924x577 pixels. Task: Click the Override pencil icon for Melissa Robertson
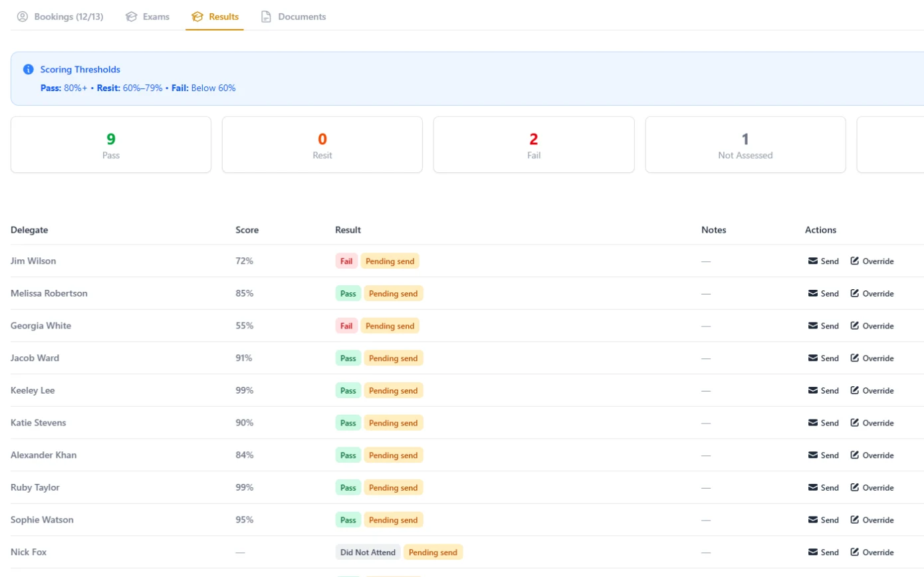pyautogui.click(x=855, y=293)
